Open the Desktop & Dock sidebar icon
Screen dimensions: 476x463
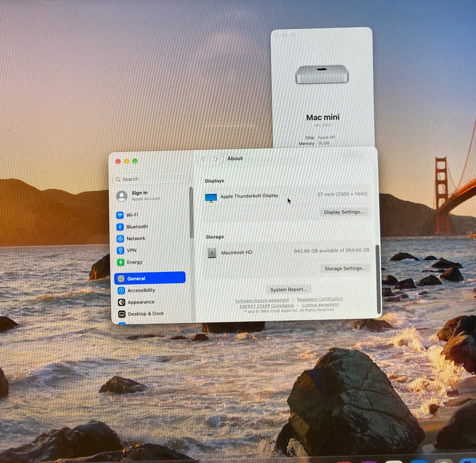(122, 314)
